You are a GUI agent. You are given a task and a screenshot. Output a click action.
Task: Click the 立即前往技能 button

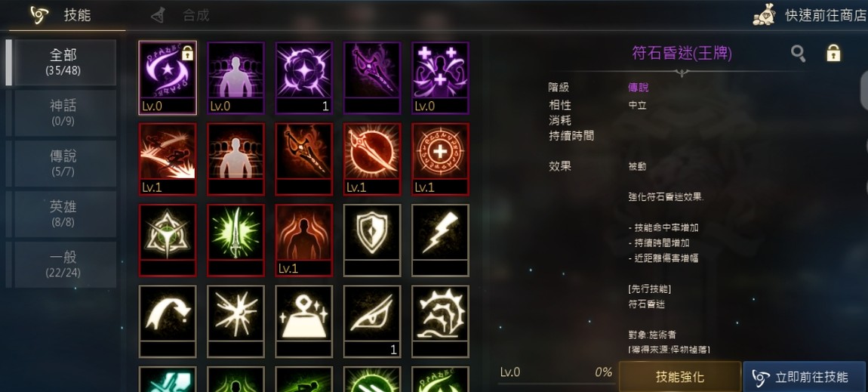(x=805, y=377)
